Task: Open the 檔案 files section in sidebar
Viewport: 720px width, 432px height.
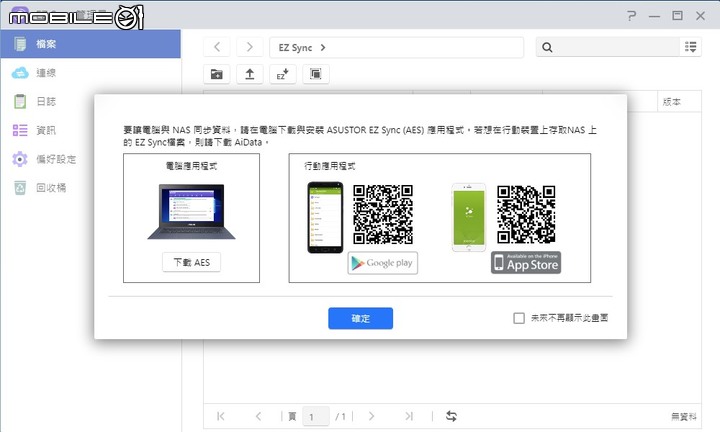Action: tap(90, 44)
